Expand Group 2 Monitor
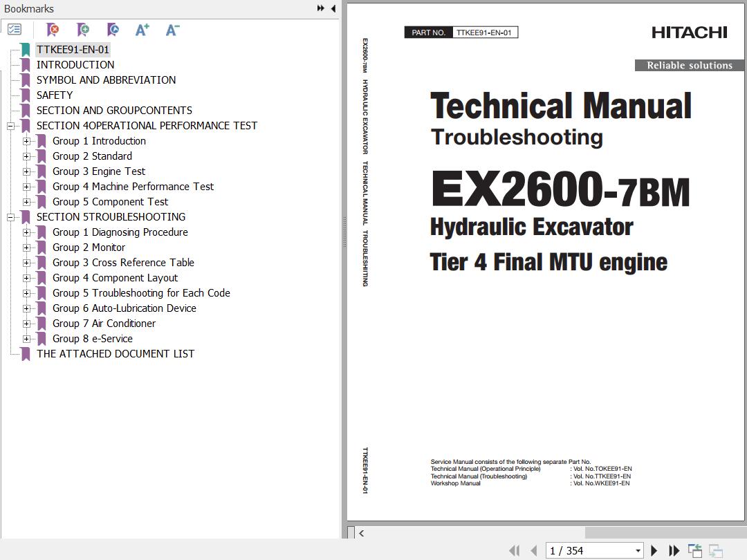Screen dimensions: 747x560 coord(26,248)
